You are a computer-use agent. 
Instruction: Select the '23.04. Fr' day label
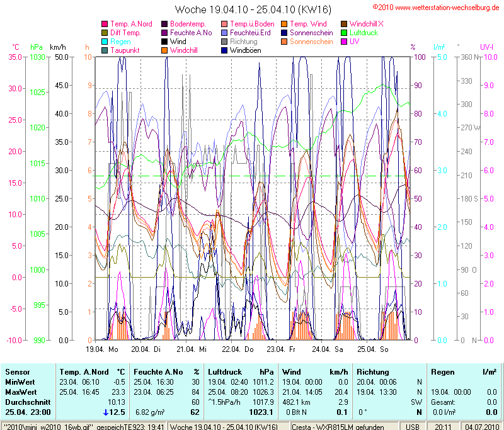pos(281,349)
